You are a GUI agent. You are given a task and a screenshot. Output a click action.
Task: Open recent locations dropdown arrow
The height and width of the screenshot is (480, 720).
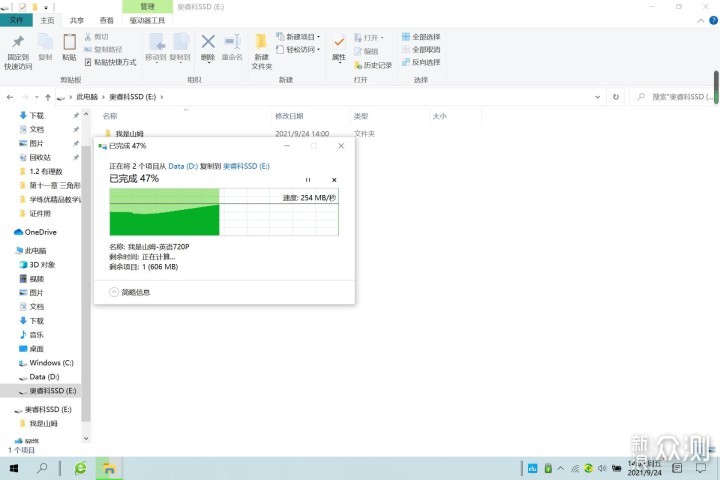pos(37,97)
